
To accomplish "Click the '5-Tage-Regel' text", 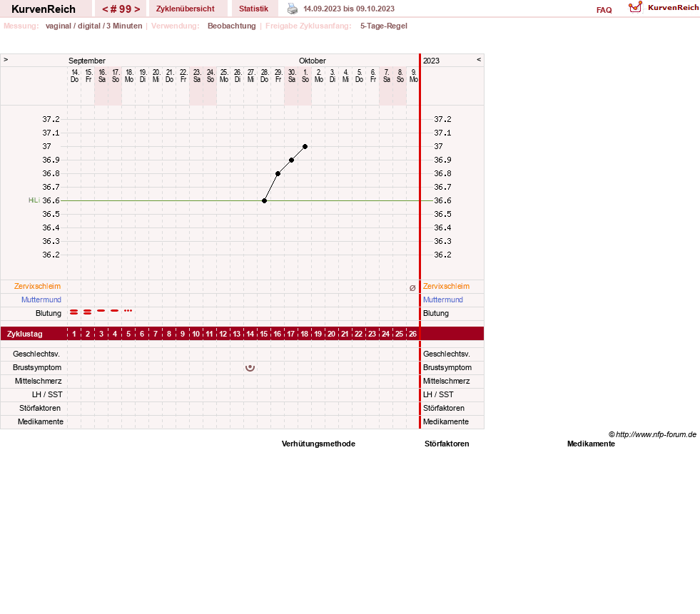I will click(x=384, y=26).
